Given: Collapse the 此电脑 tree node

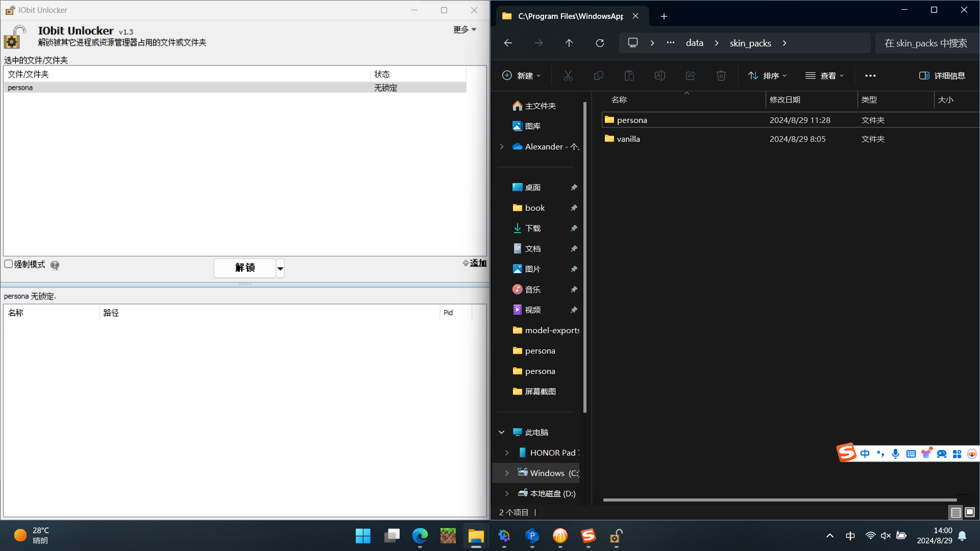Looking at the screenshot, I should pos(502,432).
